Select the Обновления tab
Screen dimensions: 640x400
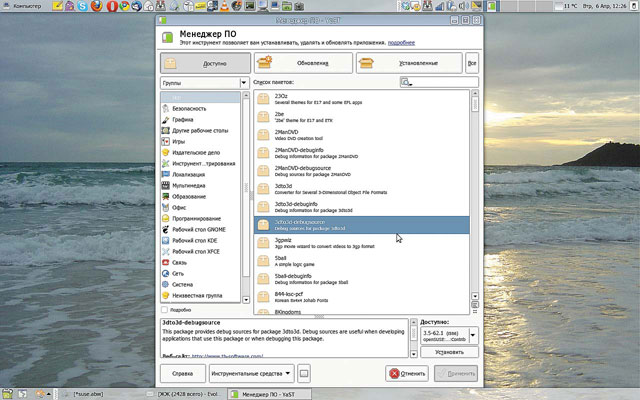click(303, 63)
